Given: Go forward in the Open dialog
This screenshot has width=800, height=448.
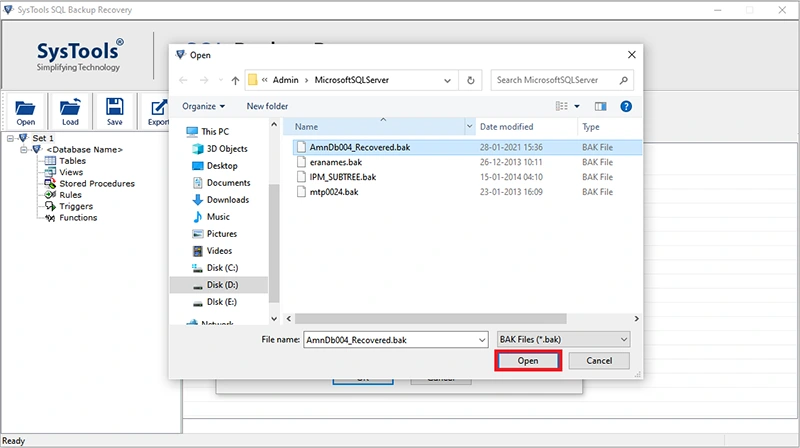Looking at the screenshot, I should [x=204, y=80].
